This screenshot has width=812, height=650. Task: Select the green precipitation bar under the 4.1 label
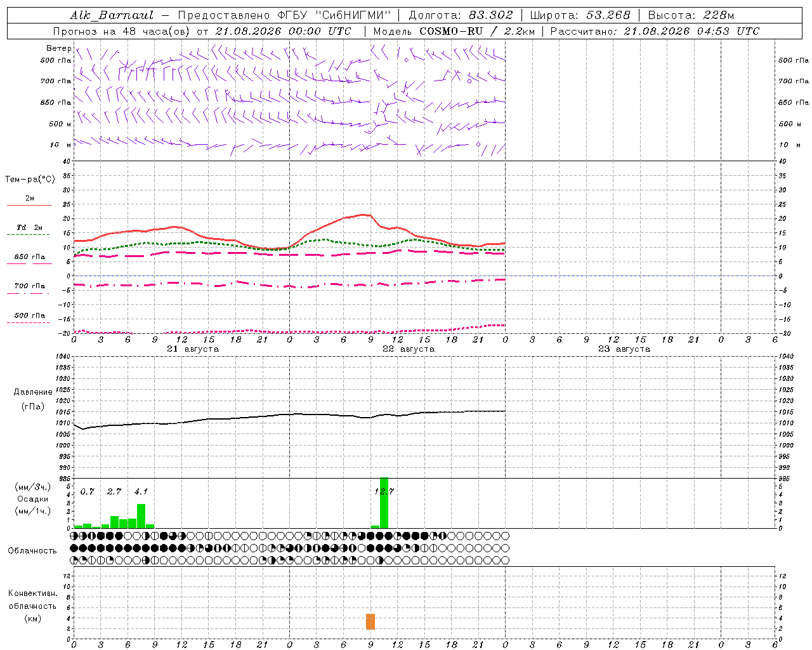pos(141,516)
